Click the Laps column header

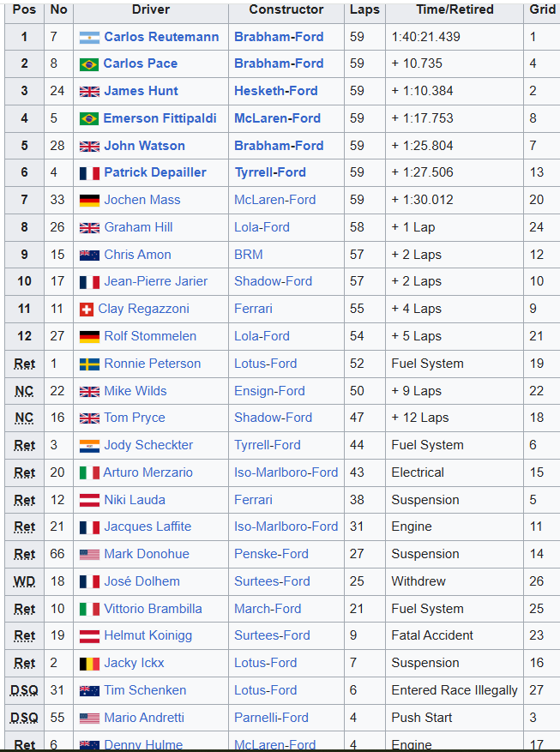364,10
